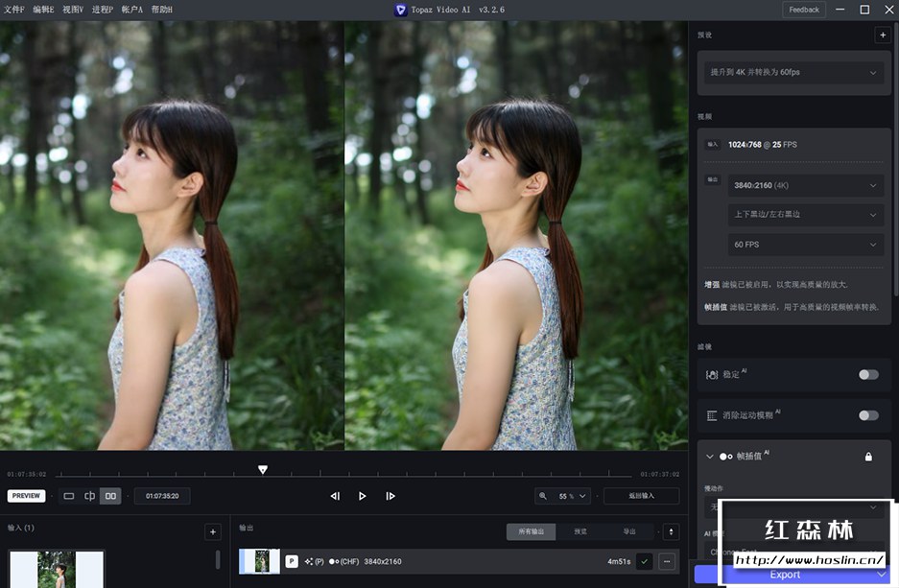Select the side-by-side comparison view icon
The image size is (899, 588).
tap(111, 496)
